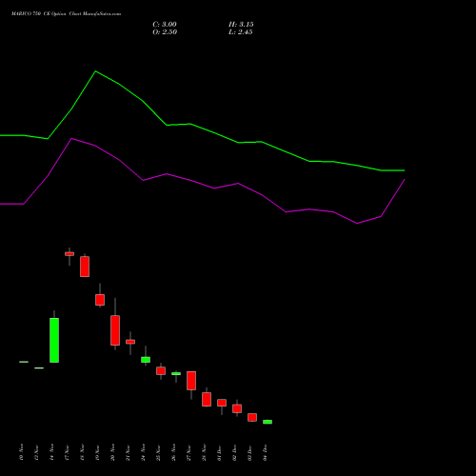Click the MARICO 750 CE Option Chart title
The image size is (476, 476).
click(66, 14)
